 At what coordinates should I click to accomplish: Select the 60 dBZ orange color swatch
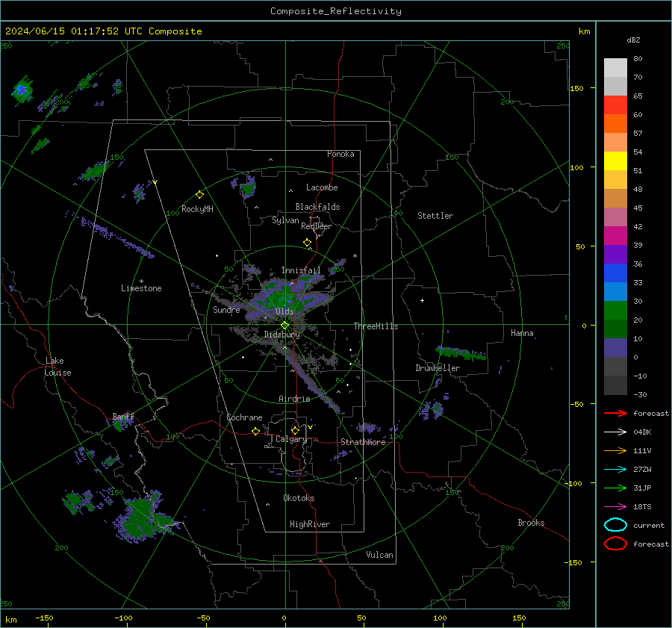click(x=615, y=124)
